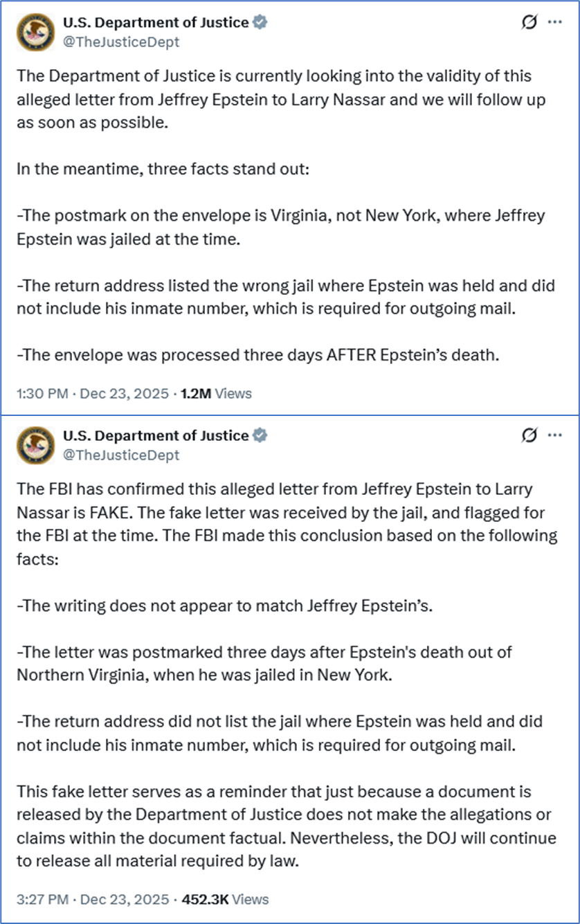Click verified badge in the first tweet header
Viewport: 580px width, 924px height.
click(260, 22)
